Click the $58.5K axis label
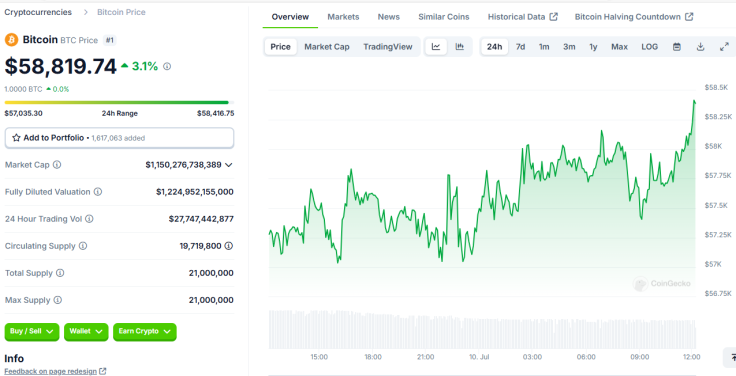This screenshot has height=376, width=736. click(716, 87)
